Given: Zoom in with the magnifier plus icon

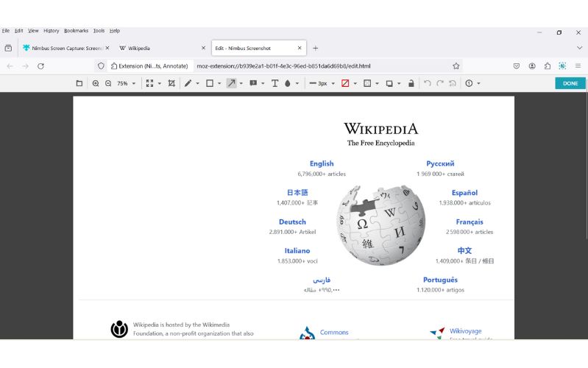Looking at the screenshot, I should [x=96, y=83].
